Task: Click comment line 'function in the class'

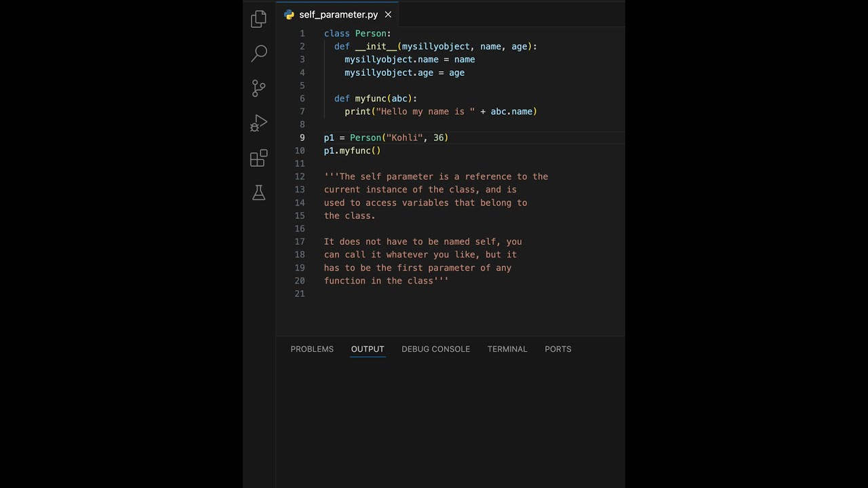Action: tap(387, 281)
